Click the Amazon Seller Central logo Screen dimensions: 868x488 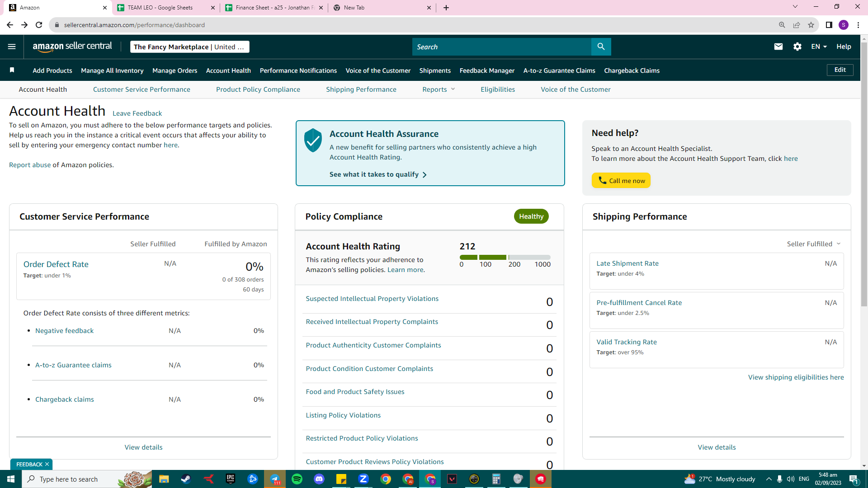point(72,47)
